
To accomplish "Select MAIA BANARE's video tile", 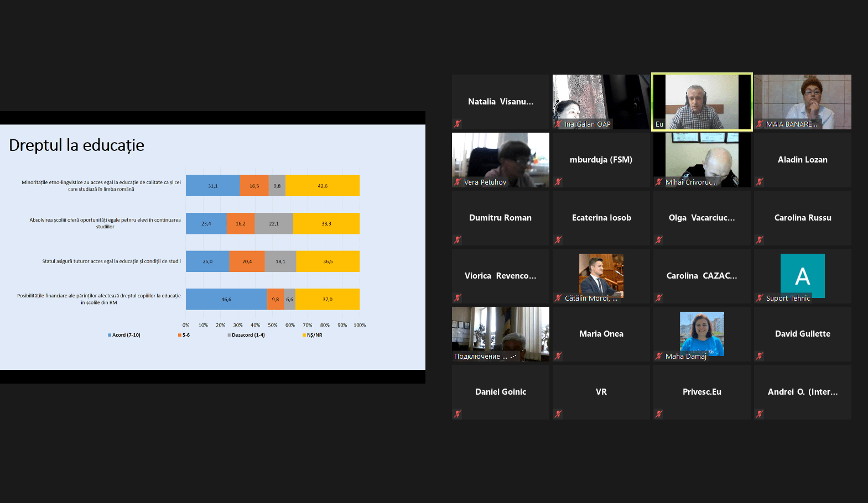I will click(x=802, y=102).
